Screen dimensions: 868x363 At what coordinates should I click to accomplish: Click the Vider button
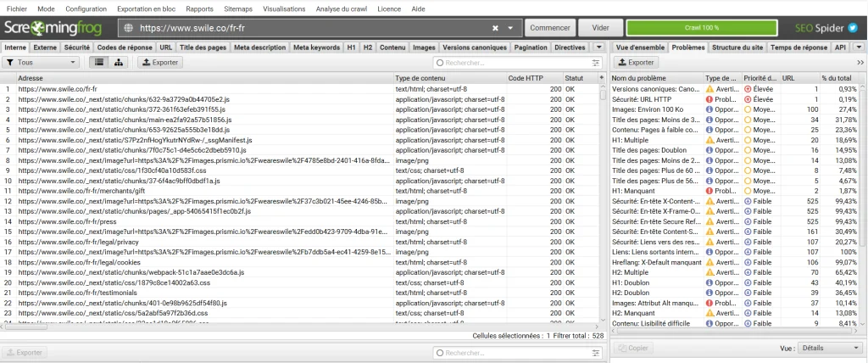(600, 28)
